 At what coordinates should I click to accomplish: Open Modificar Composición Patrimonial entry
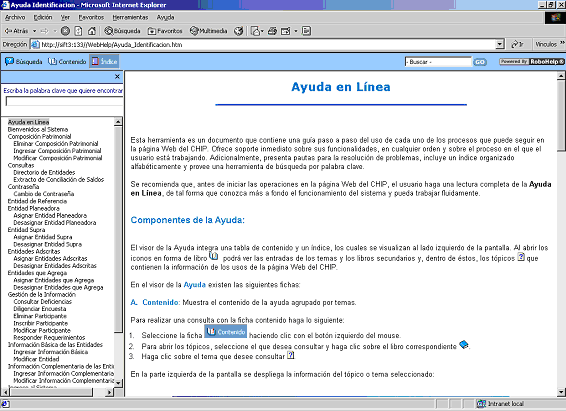click(58, 158)
